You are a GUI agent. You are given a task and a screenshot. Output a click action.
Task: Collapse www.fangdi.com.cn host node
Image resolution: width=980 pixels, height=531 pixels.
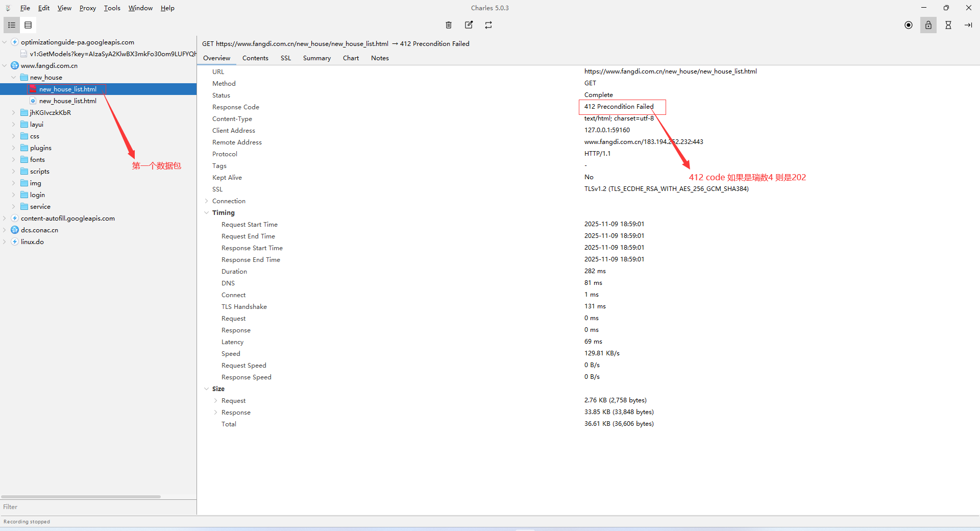click(x=5, y=66)
